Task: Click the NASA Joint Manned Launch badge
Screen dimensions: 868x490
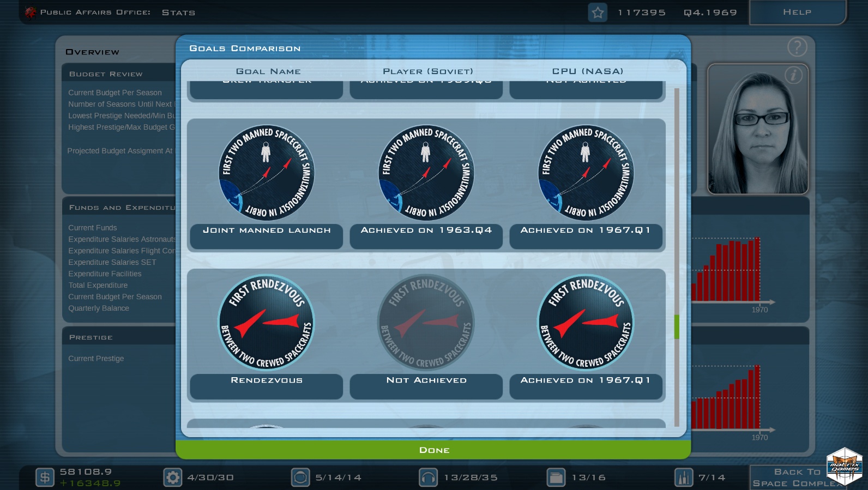Action: coord(586,173)
